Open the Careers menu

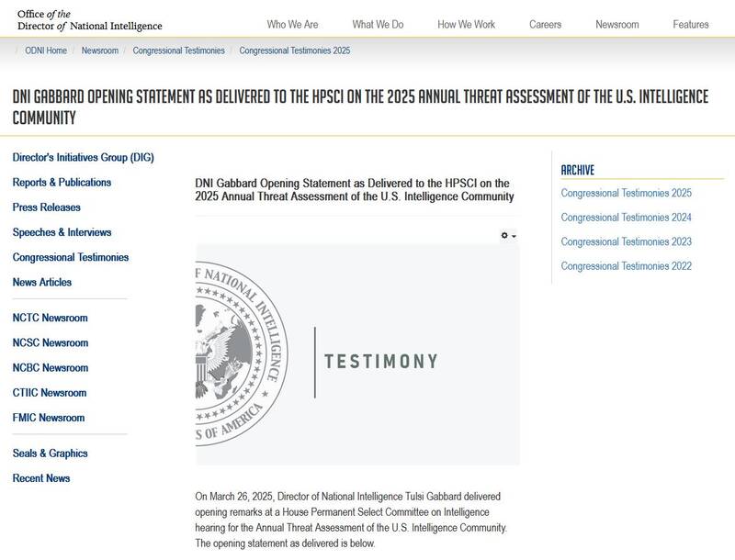tap(545, 25)
